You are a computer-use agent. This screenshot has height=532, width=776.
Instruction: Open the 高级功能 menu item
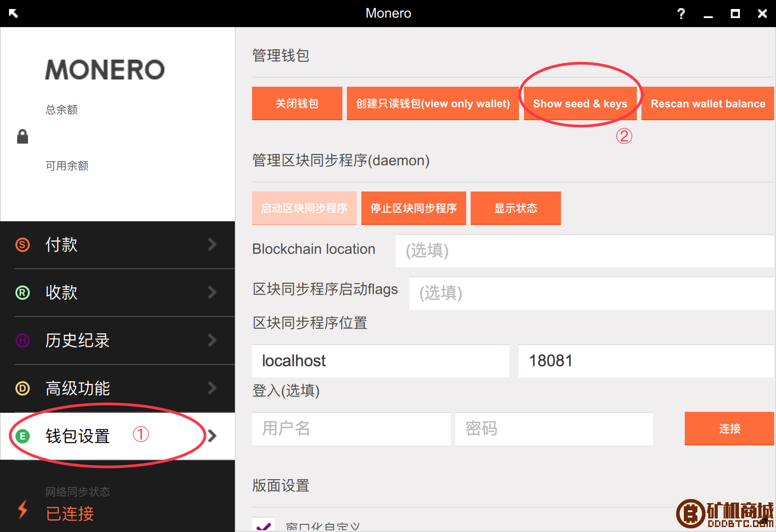click(117, 388)
